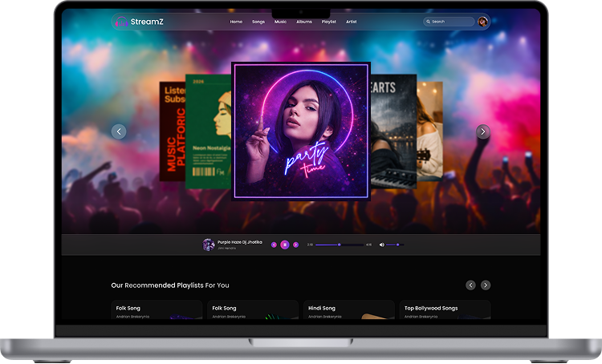Open the Songs menu item
602x364 pixels.
258,22
